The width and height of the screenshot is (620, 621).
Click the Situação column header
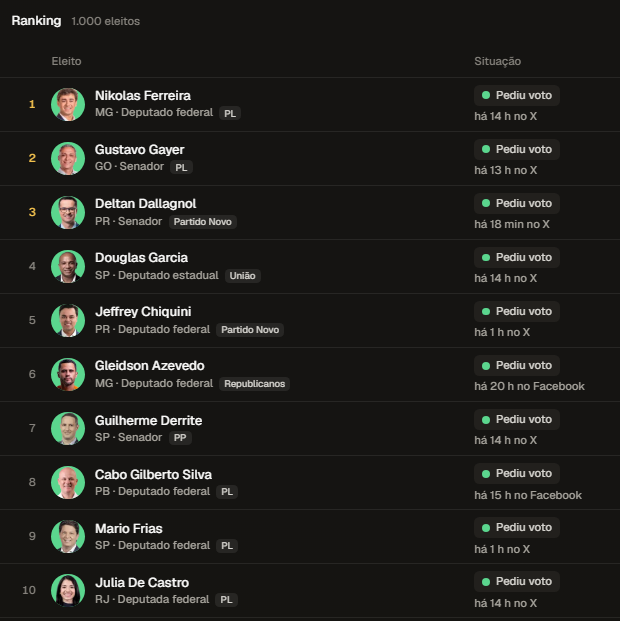point(498,61)
